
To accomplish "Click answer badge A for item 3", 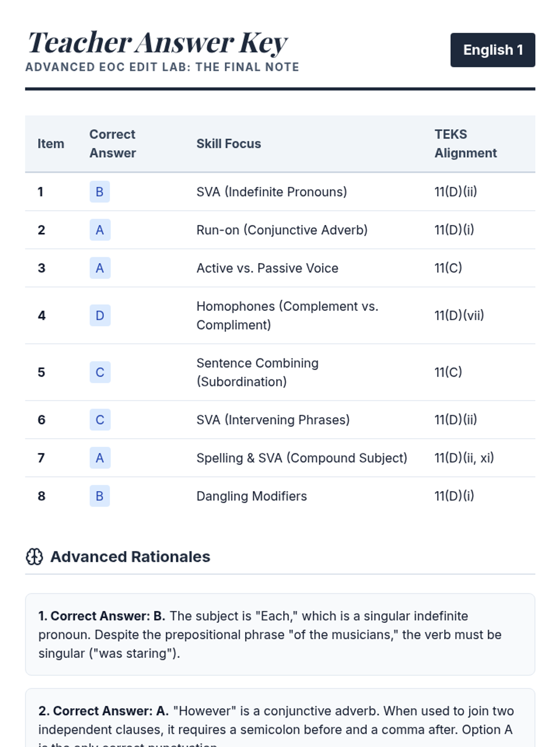I will coord(100,268).
